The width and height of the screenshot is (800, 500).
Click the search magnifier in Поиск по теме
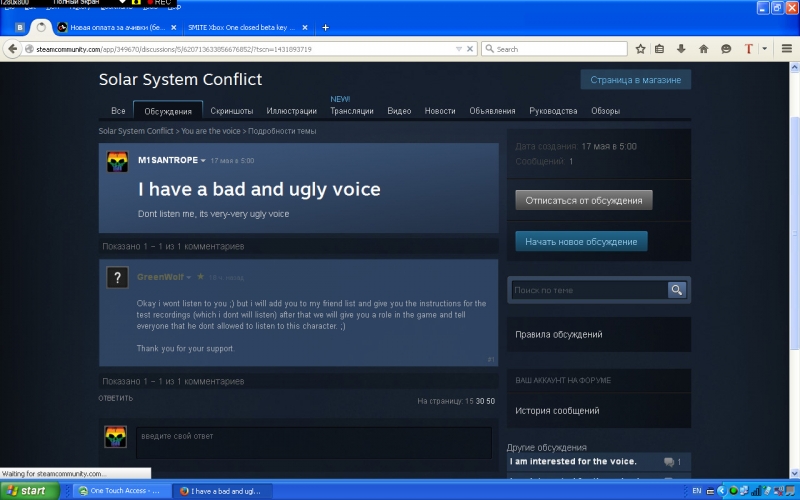tap(677, 290)
